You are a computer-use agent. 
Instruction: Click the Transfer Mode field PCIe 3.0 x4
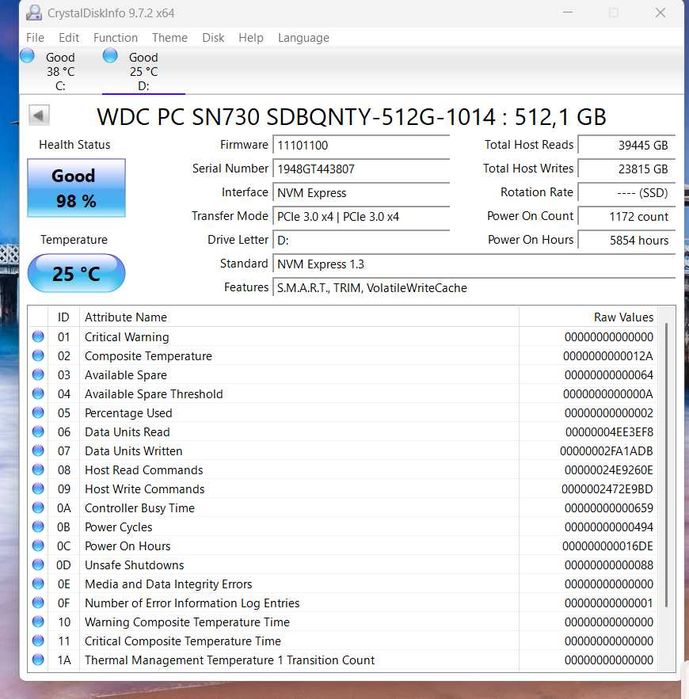361,217
